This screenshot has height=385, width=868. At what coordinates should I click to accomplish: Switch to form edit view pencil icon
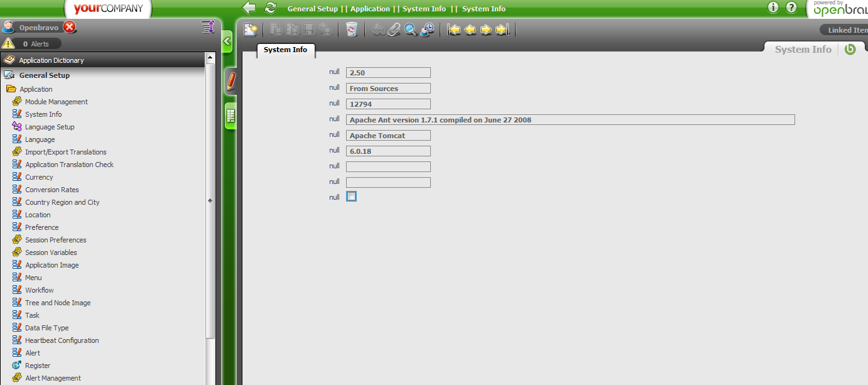231,81
